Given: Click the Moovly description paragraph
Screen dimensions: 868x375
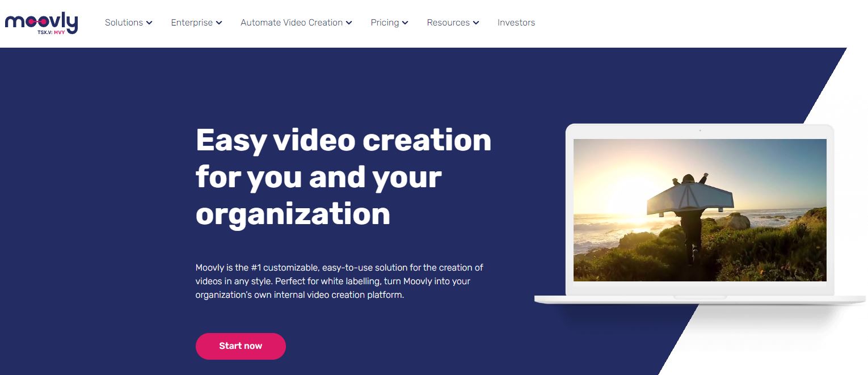Looking at the screenshot, I should [339, 281].
